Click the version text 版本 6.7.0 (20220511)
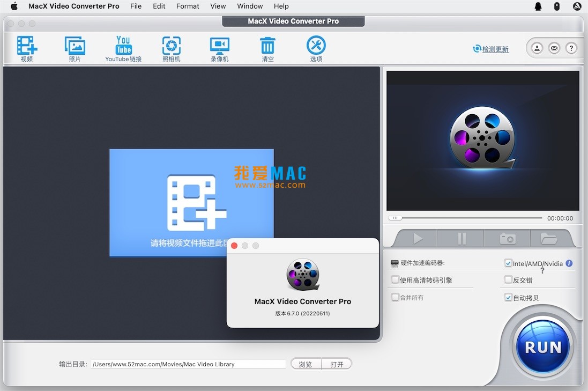Screen dimensions: 588x391 click(303, 313)
